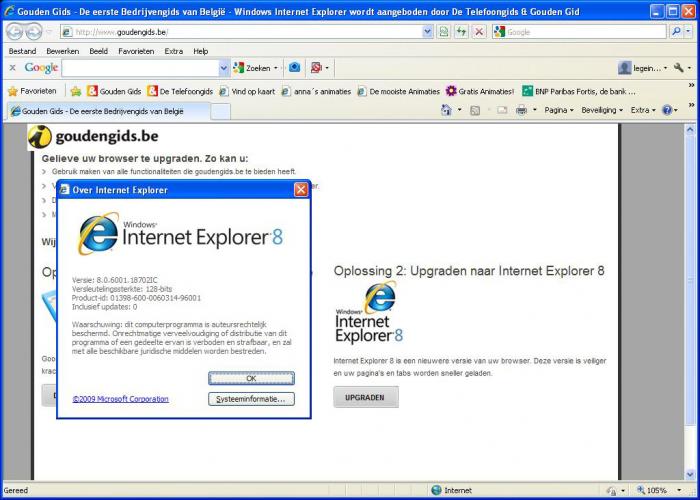Close the Over Internet Explorer dialog
This screenshot has width=700, height=500.
coord(301,190)
